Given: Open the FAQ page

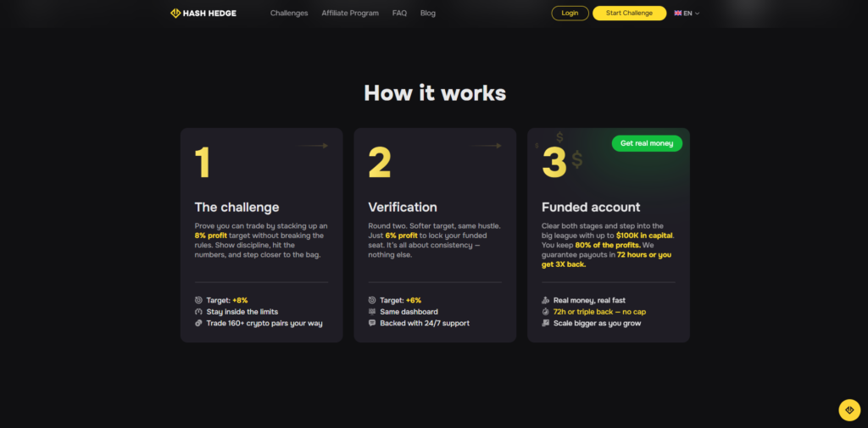Looking at the screenshot, I should point(399,14).
